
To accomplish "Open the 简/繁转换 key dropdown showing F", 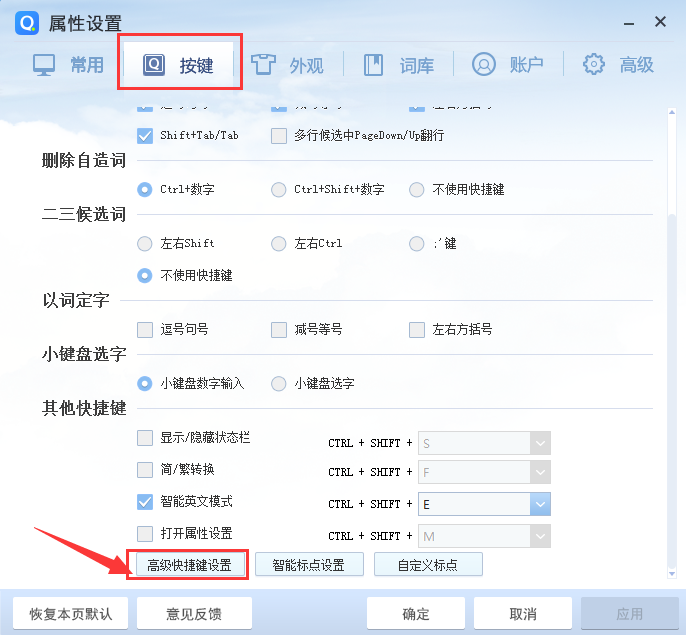I will [x=540, y=472].
